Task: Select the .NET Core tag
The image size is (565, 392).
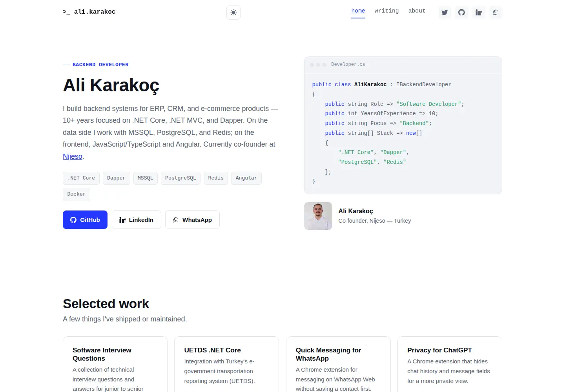Action: pyautogui.click(x=81, y=178)
